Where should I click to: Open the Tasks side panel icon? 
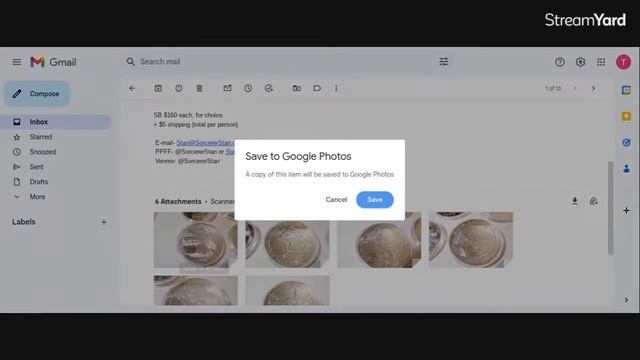[x=626, y=142]
